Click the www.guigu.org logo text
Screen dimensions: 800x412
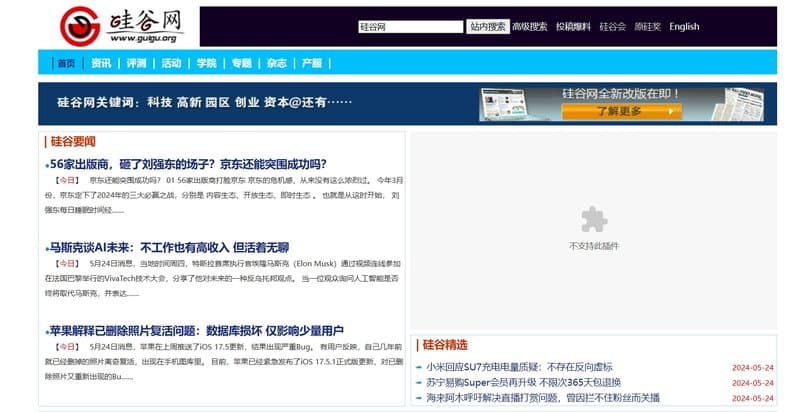pos(143,38)
